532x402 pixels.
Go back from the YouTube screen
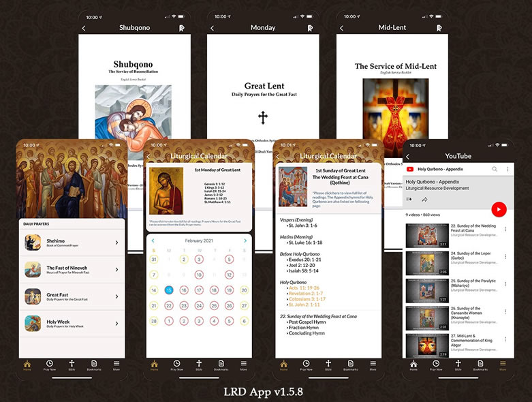(x=407, y=157)
